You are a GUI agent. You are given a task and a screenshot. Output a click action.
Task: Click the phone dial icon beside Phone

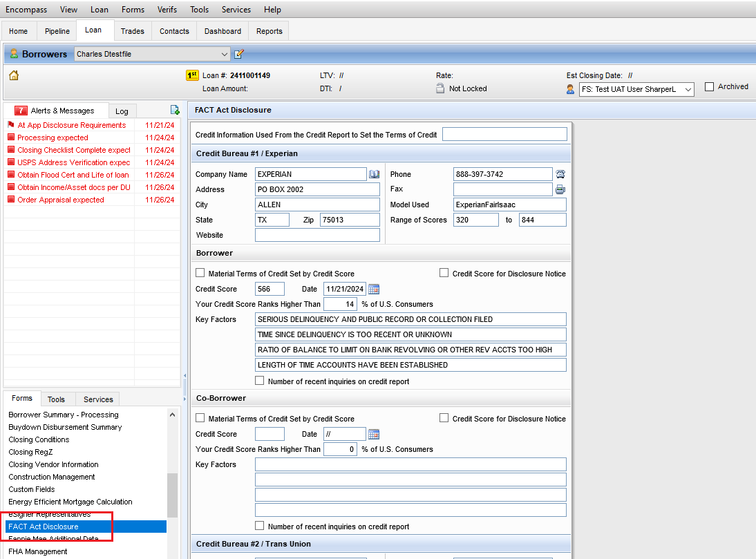pos(560,174)
